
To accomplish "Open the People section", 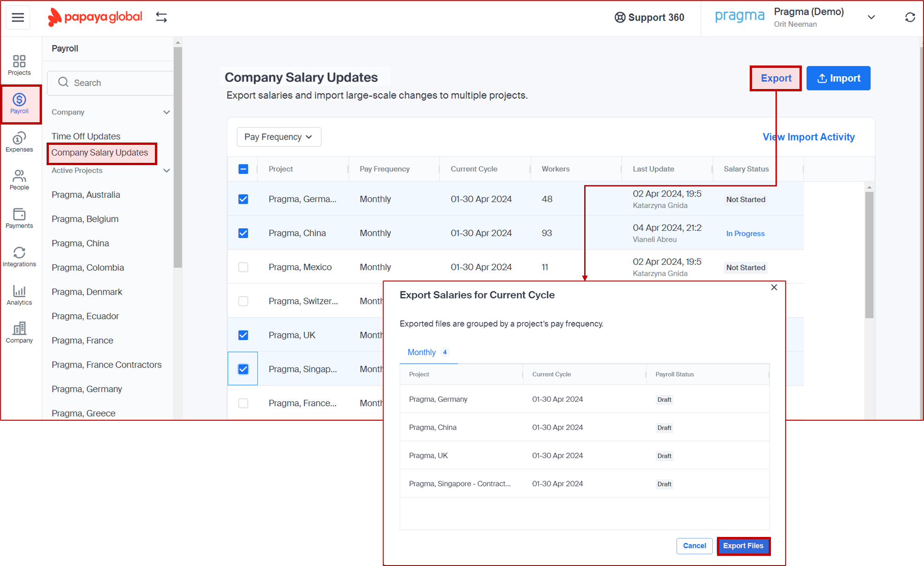I will pos(19,180).
